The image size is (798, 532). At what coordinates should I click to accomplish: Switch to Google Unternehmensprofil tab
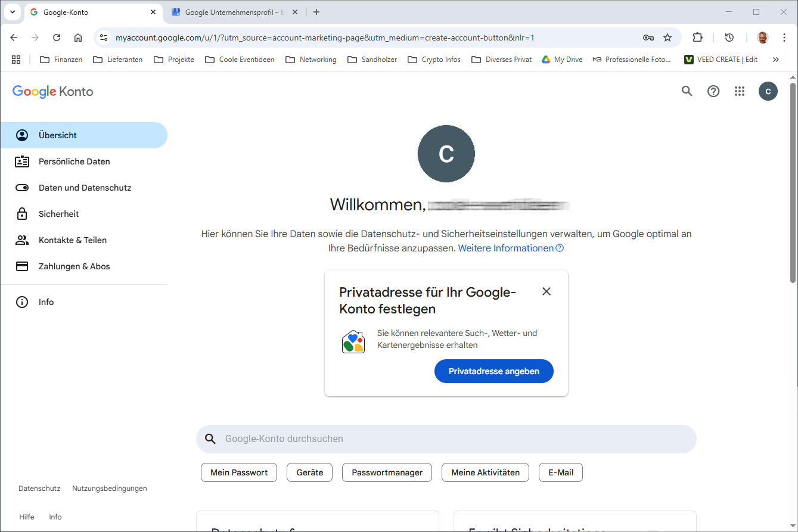pyautogui.click(x=232, y=12)
